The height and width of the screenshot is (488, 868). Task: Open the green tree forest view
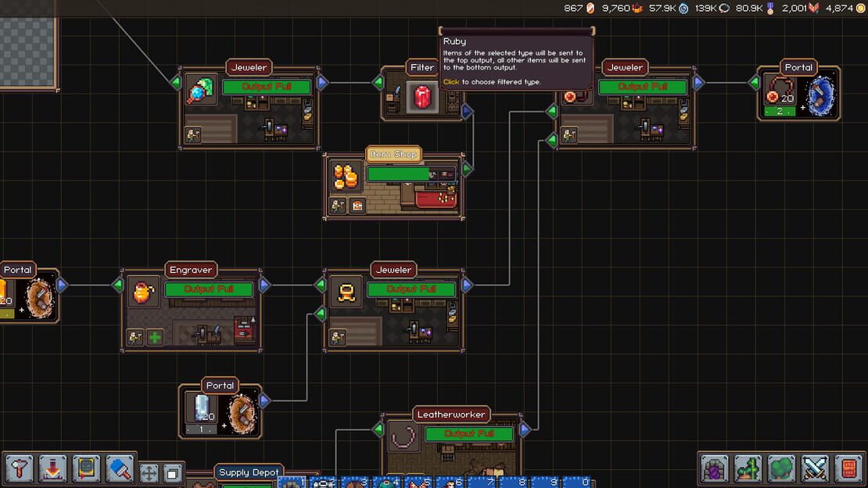click(x=782, y=469)
